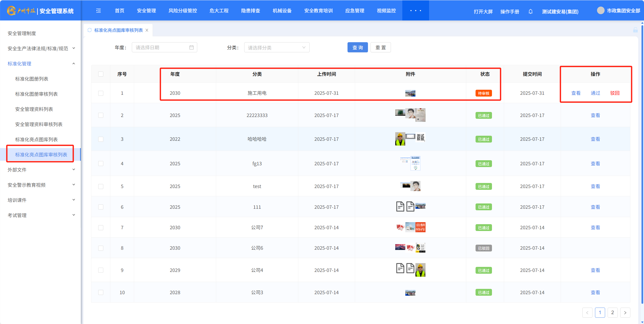The image size is (644, 324).
Task: Click the lock icon at top right
Action: [x=635, y=30]
